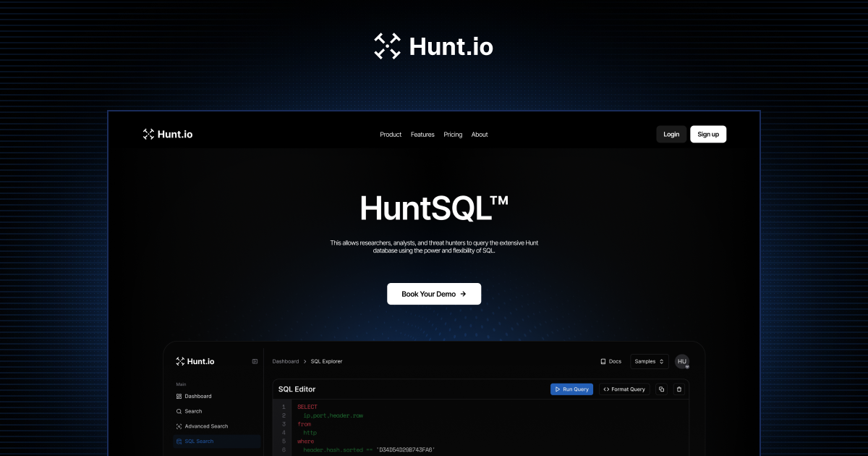This screenshot has height=456, width=868.
Task: Open the Product menu
Action: [x=391, y=135]
